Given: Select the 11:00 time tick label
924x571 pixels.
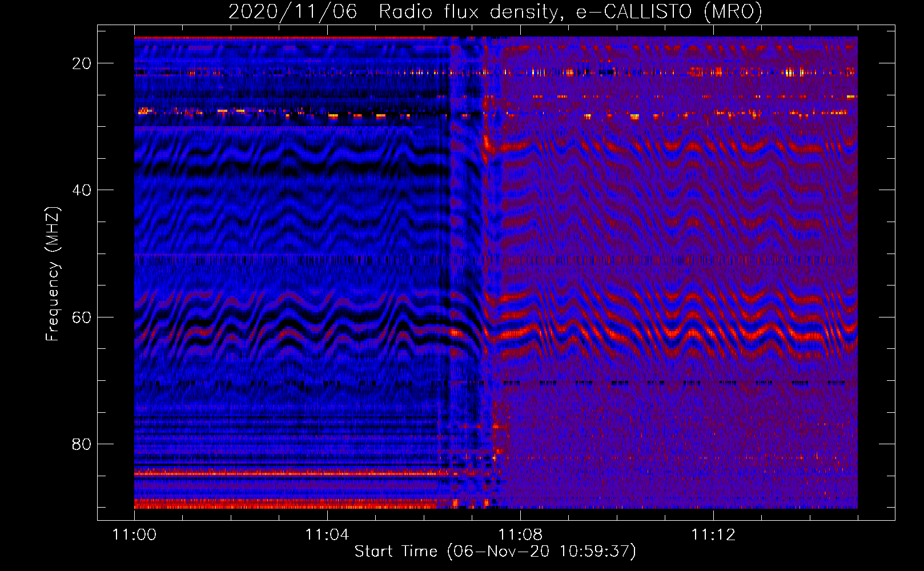Looking at the screenshot, I should [x=134, y=535].
